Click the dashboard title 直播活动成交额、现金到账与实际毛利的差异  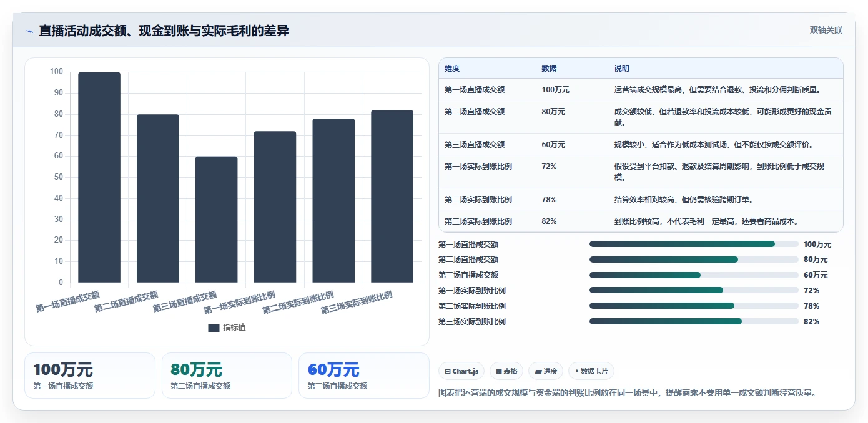[x=164, y=31]
